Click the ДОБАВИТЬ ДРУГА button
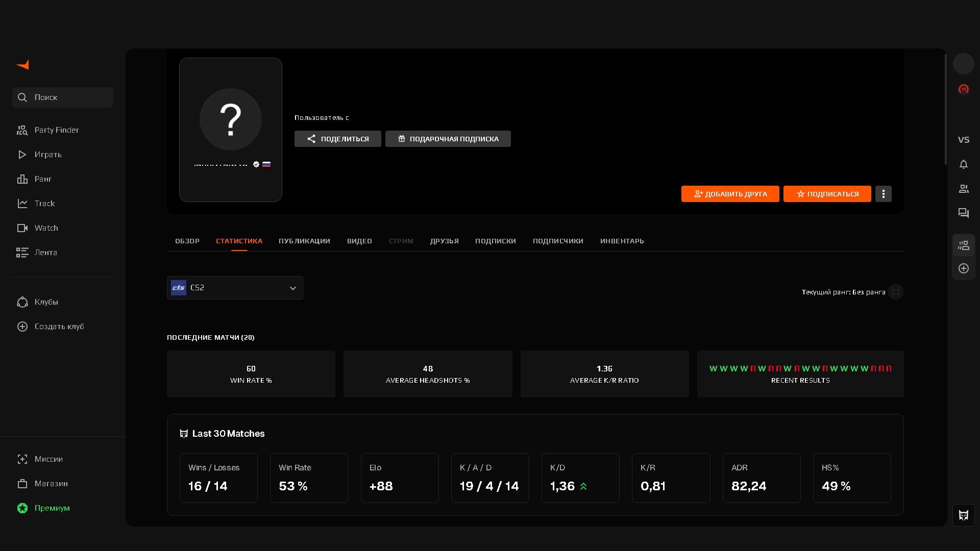The height and width of the screenshot is (551, 980). click(x=730, y=194)
